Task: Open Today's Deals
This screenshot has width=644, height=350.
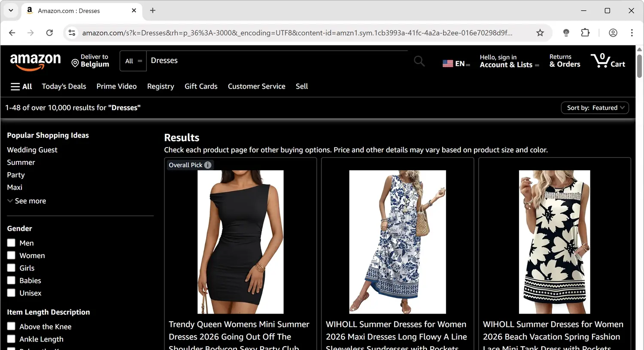Action: pyautogui.click(x=64, y=86)
